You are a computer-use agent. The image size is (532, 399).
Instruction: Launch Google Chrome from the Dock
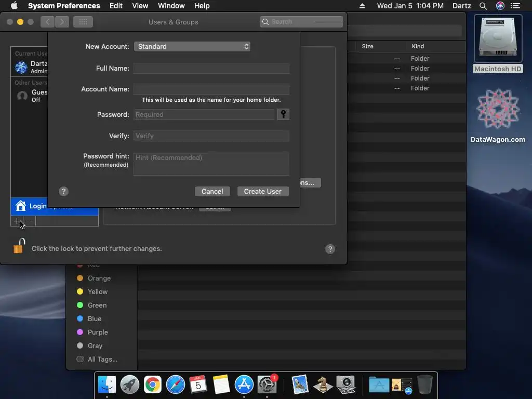click(x=153, y=385)
